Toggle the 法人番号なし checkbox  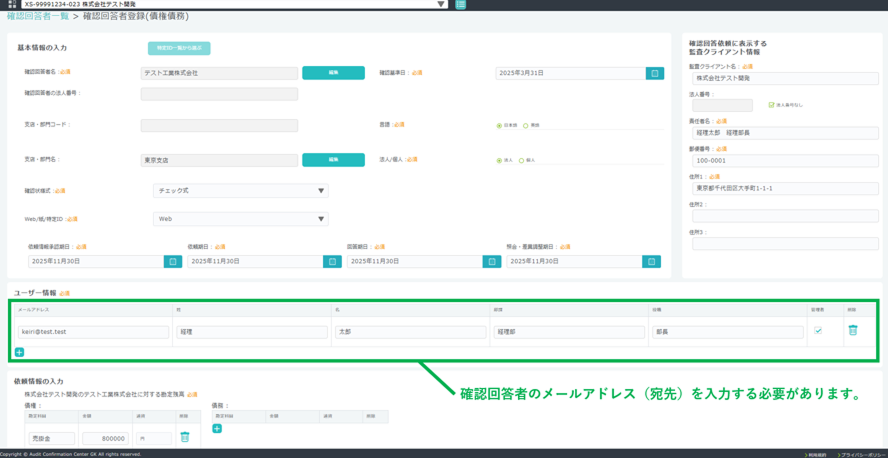pos(771,105)
